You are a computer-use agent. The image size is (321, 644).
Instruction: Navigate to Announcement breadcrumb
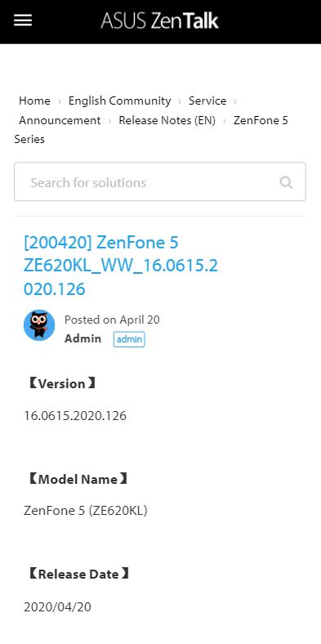tap(60, 120)
